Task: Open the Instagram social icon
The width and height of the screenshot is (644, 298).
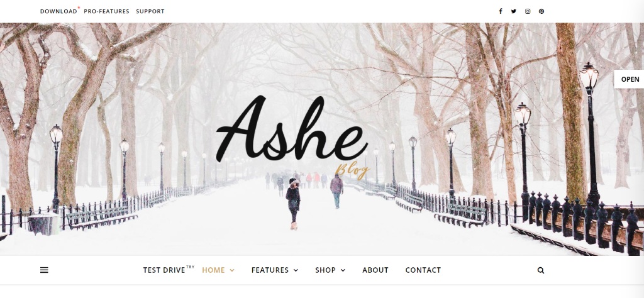Action: [x=528, y=11]
